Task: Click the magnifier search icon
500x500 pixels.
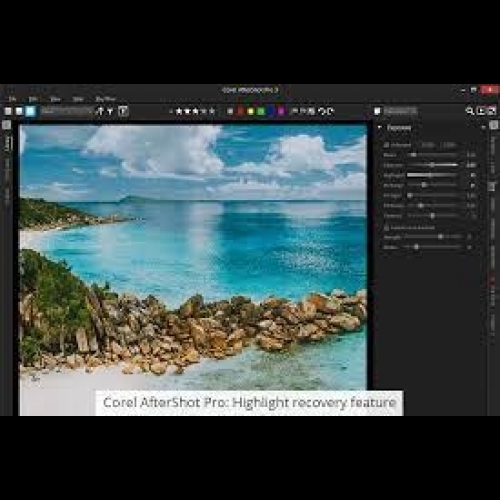Action: (469, 111)
